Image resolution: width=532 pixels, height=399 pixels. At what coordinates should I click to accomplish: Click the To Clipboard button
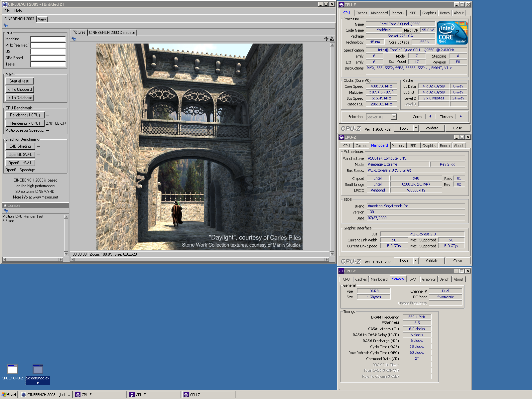[x=20, y=89]
